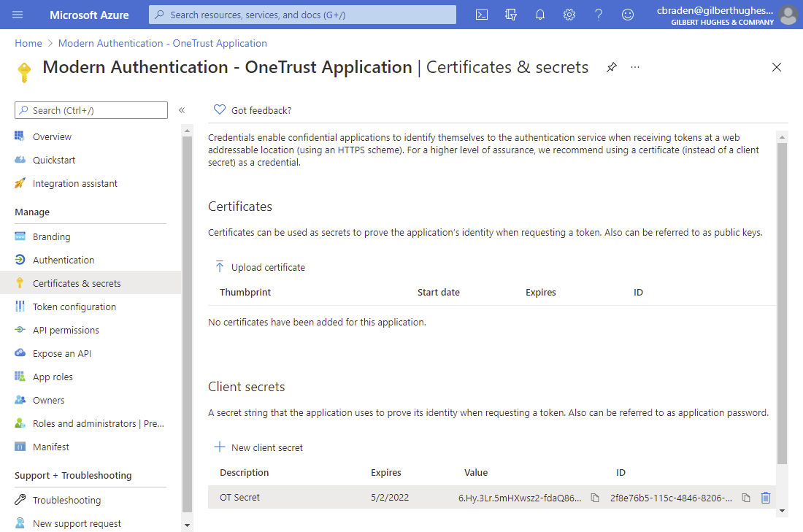The image size is (803, 532).
Task: Click the Integration assistant rocket icon
Action: coord(20,183)
